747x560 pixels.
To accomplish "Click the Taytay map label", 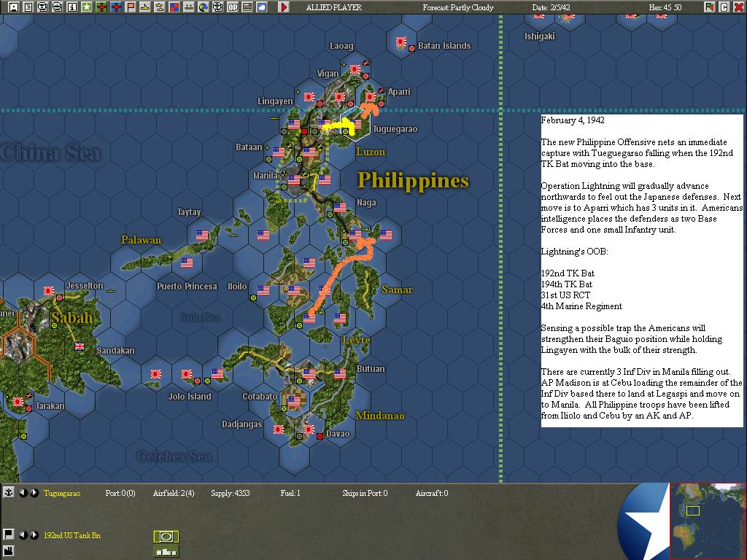I will click(x=189, y=212).
